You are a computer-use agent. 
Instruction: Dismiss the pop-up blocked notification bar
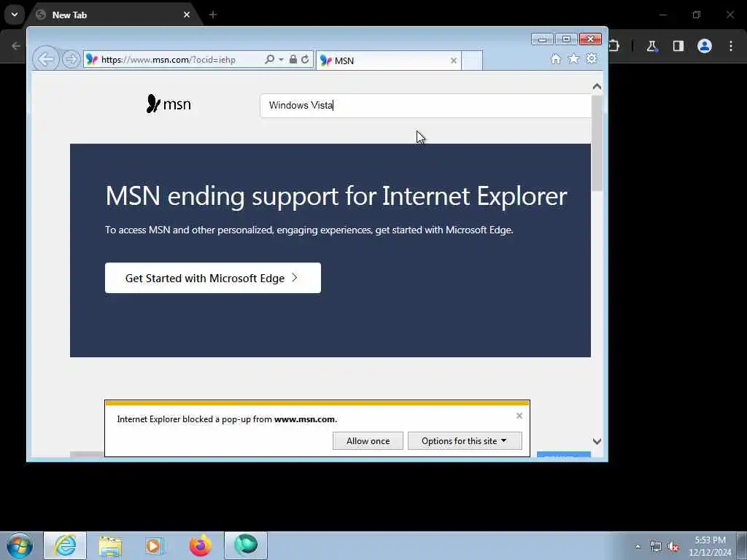pos(519,416)
